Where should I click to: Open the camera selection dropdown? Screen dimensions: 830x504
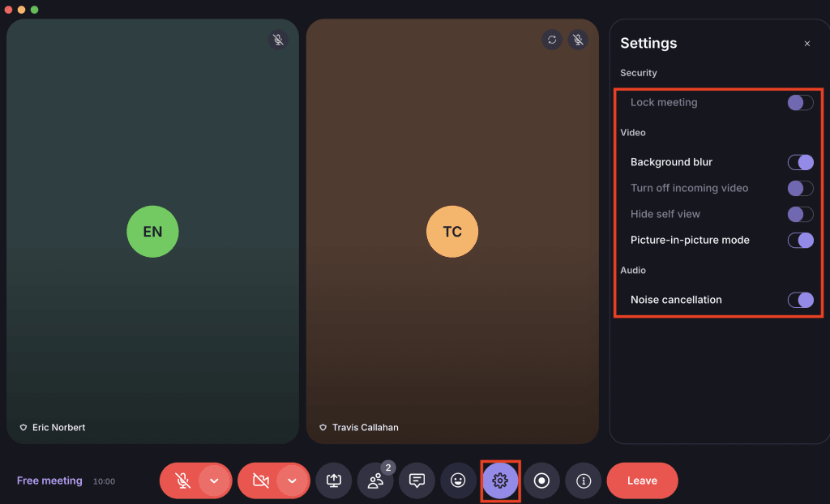(x=293, y=481)
